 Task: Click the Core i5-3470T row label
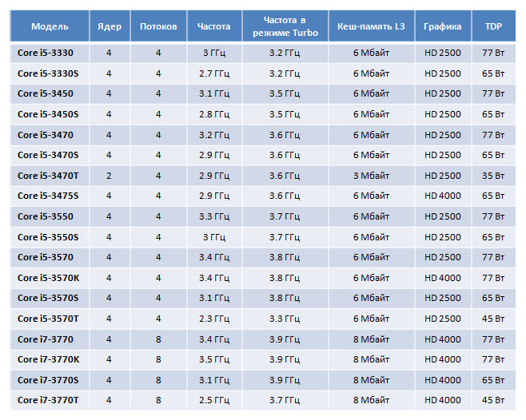48,176
